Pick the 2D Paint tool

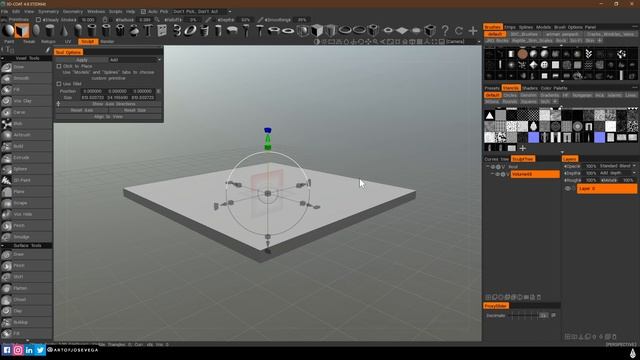click(26, 180)
